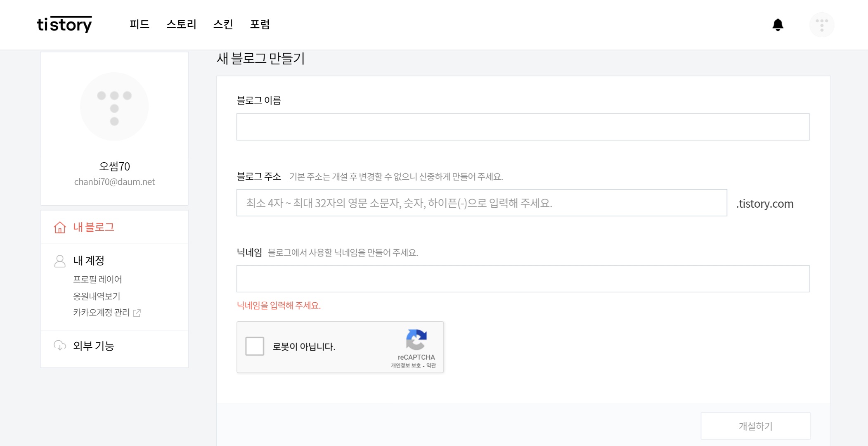Go to the 스토리 menu
The width and height of the screenshot is (868, 446).
(181, 24)
